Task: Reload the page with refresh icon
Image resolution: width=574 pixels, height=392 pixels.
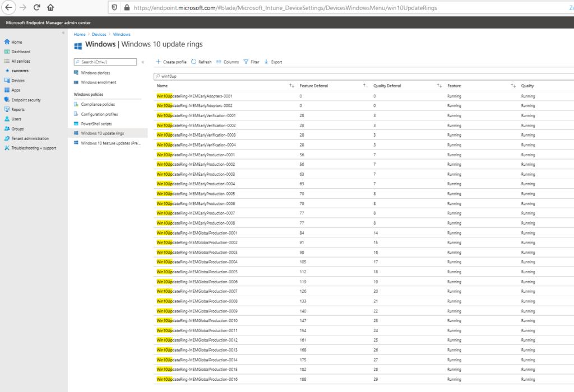Action: (36, 7)
